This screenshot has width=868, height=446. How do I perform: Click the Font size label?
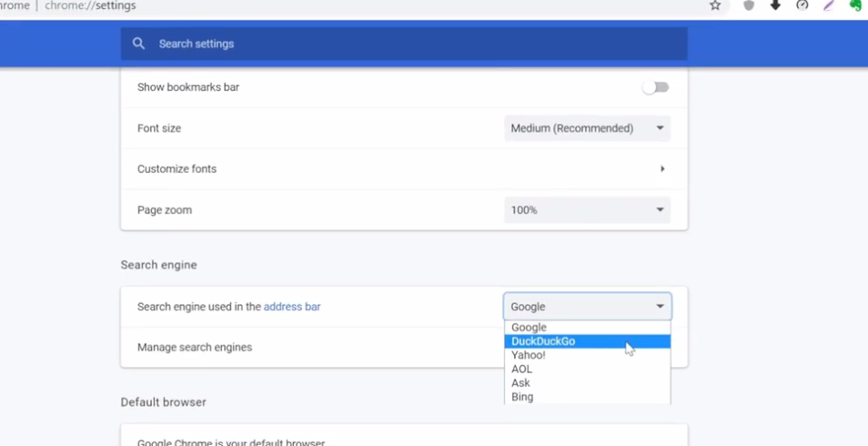coord(159,128)
